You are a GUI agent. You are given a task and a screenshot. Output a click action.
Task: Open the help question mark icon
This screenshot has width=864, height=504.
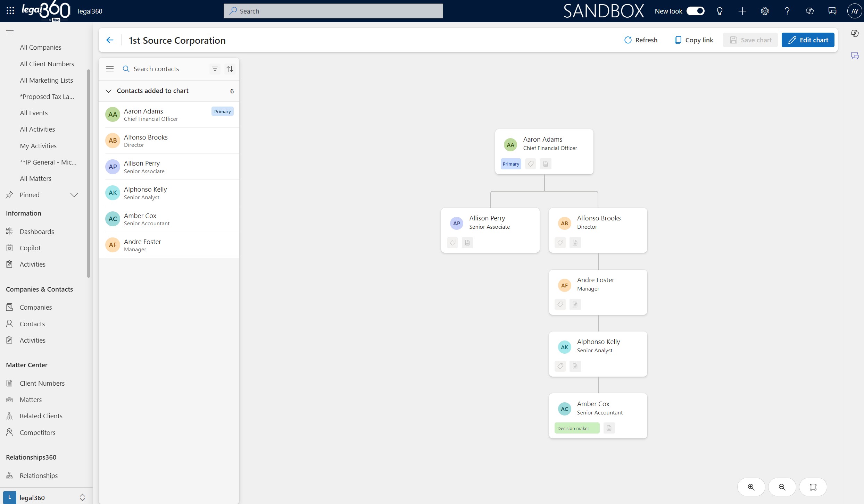pos(787,11)
